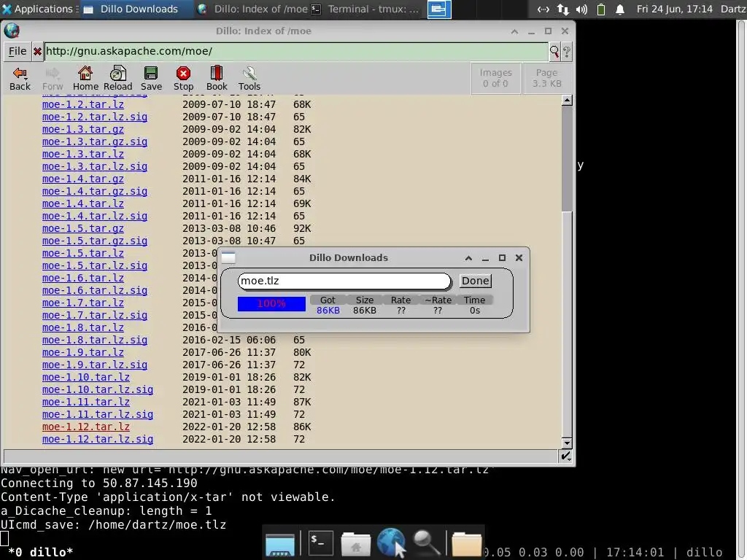
Task: Click the Page 3.3 KB indicator
Action: tap(546, 78)
